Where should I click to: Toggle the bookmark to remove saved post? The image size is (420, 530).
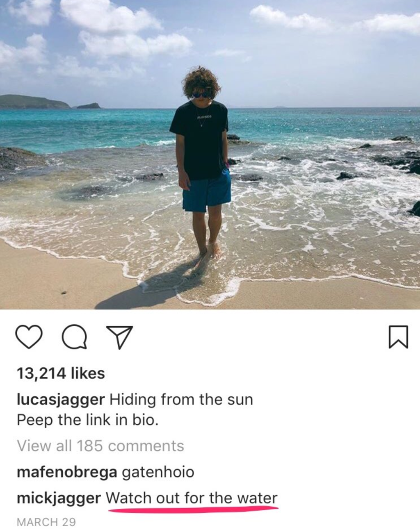coord(399,337)
